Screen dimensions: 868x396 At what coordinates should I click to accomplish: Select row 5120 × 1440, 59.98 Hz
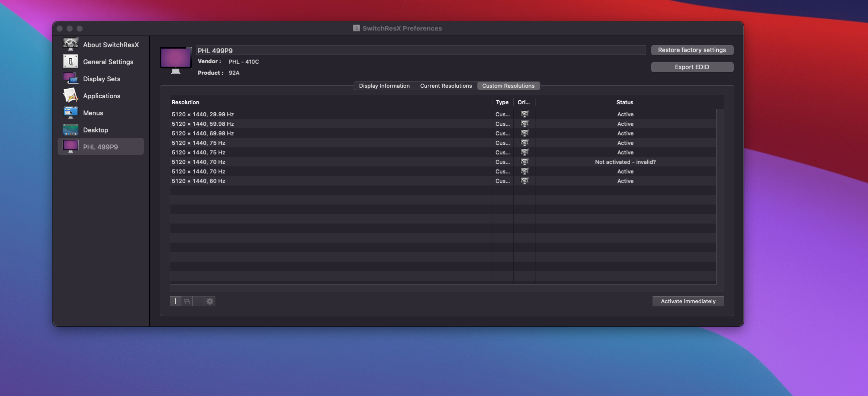coord(443,124)
